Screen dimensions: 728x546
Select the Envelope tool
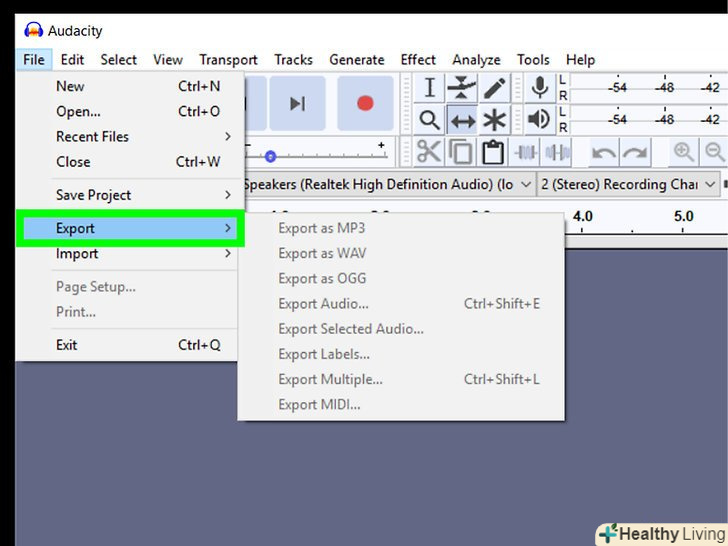[461, 87]
